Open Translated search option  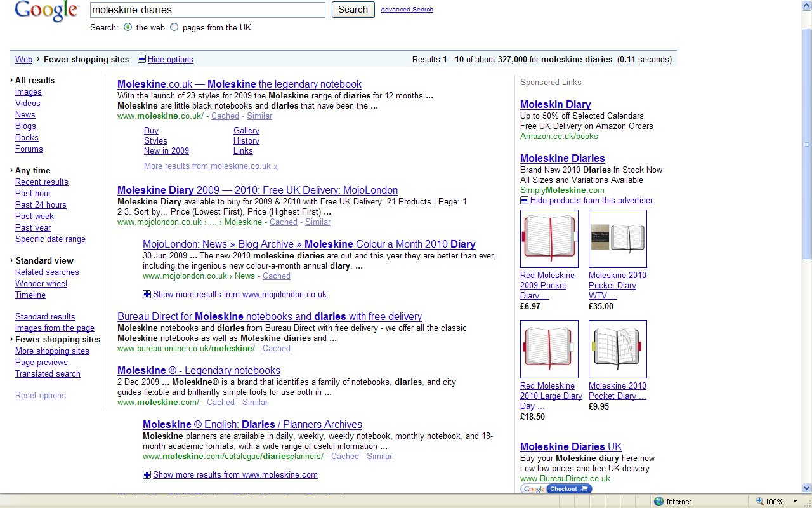[x=48, y=373]
